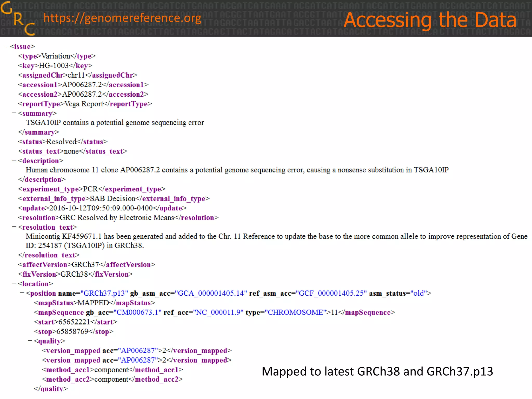Click the 'Mapped to latest GRCh38 and GRCh37.p13' caption
The width and height of the screenshot is (532, 399).
377,371
